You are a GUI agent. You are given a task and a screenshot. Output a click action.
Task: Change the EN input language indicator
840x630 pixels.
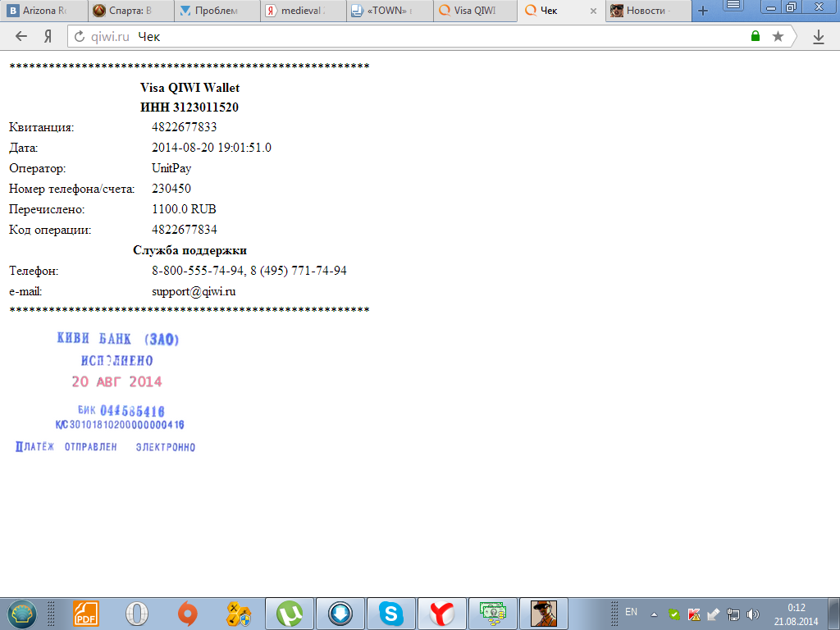pyautogui.click(x=631, y=612)
